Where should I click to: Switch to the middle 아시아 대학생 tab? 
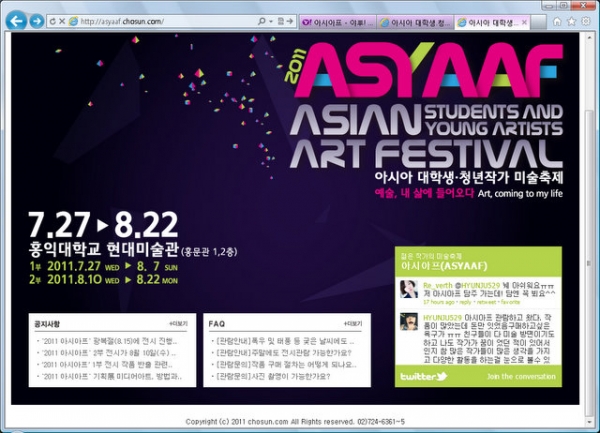point(416,23)
